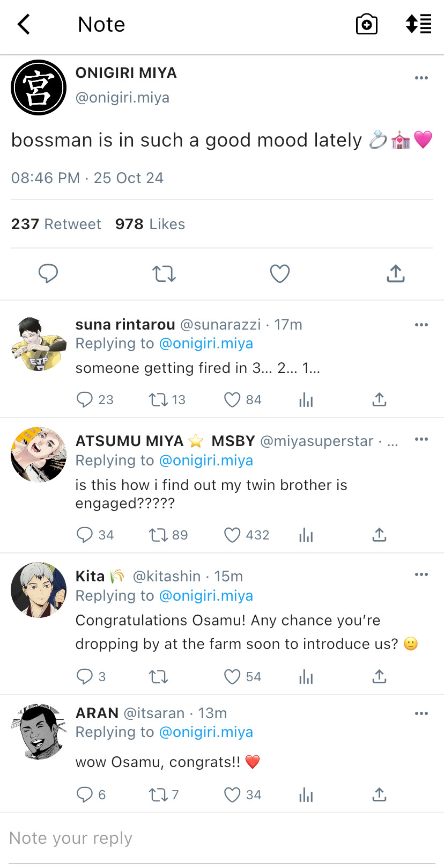Image resolution: width=444 pixels, height=868 pixels.
Task: Open @onigiri.miya link in Kita's reply
Action: click(x=206, y=596)
